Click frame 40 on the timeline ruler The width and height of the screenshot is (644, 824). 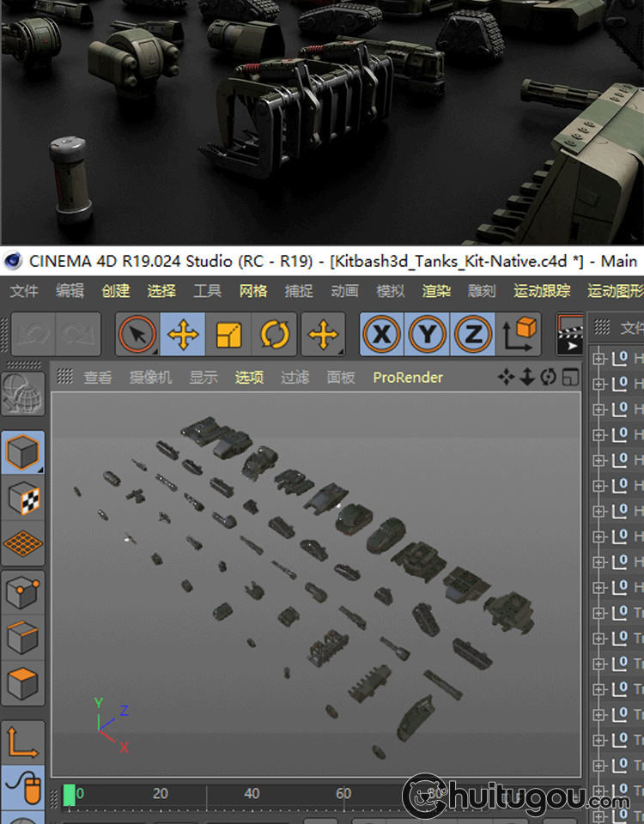pyautogui.click(x=252, y=794)
